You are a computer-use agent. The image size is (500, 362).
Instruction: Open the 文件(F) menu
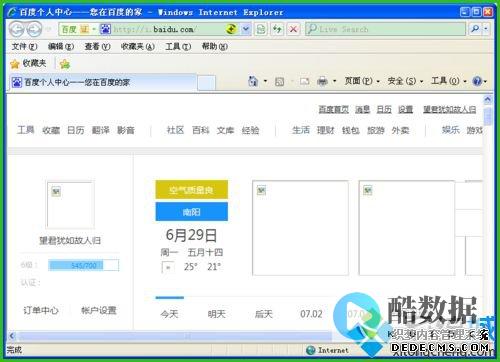coord(25,46)
